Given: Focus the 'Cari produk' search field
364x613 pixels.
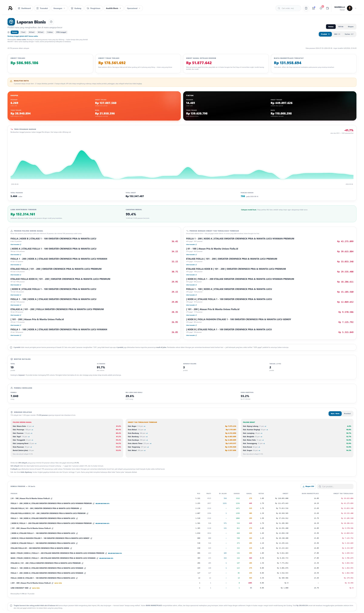Looking at the screenshot, I should [335, 486].
